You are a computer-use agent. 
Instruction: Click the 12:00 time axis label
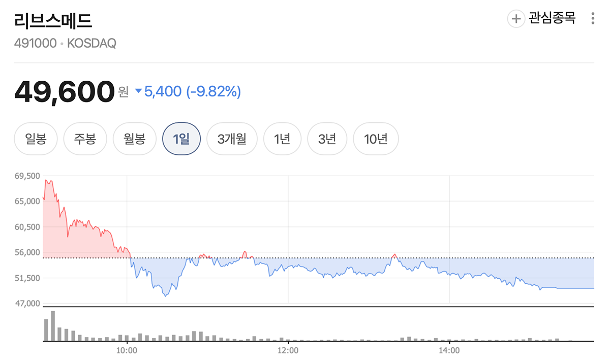click(288, 351)
